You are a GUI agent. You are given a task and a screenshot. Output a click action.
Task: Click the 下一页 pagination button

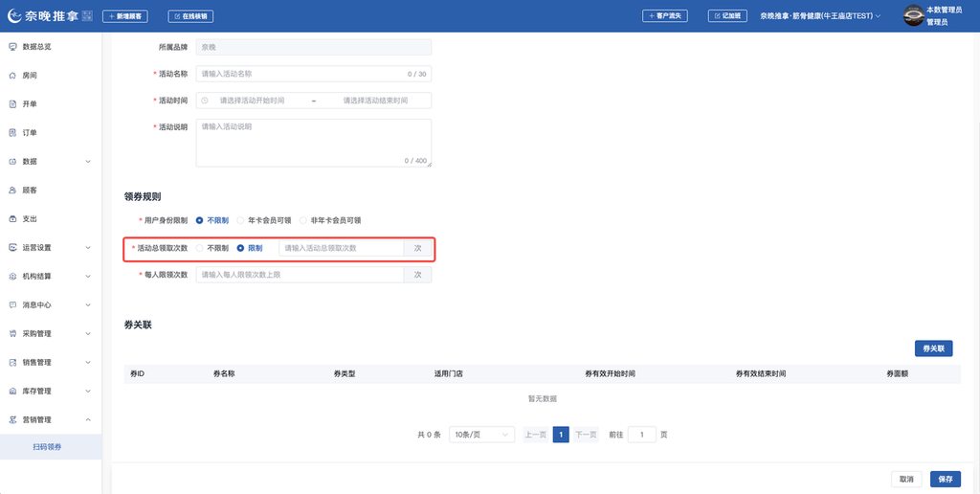(586, 435)
